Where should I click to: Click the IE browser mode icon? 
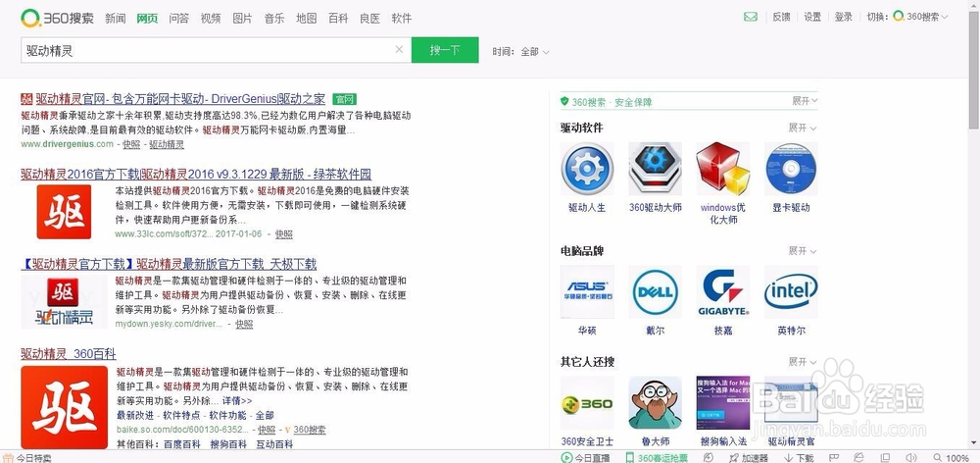(858, 458)
